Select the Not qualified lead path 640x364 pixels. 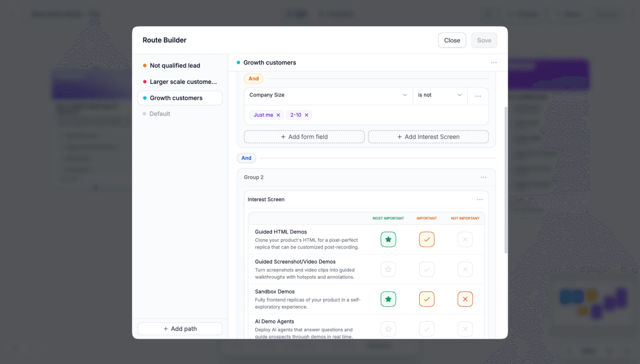coord(180,66)
